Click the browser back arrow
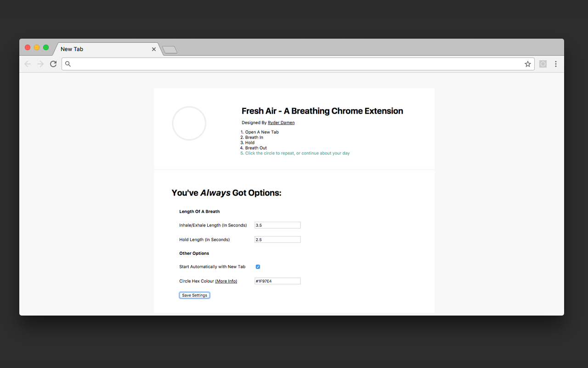Image resolution: width=588 pixels, height=368 pixels. coord(28,64)
